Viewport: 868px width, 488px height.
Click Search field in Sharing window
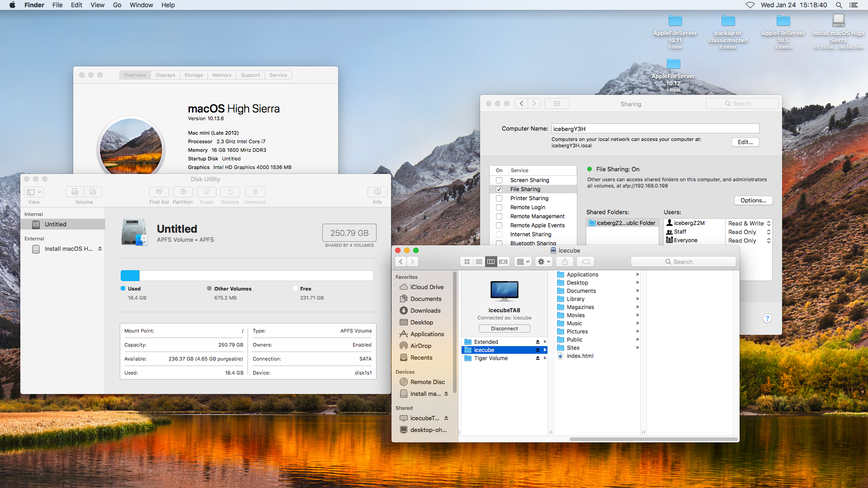point(742,103)
